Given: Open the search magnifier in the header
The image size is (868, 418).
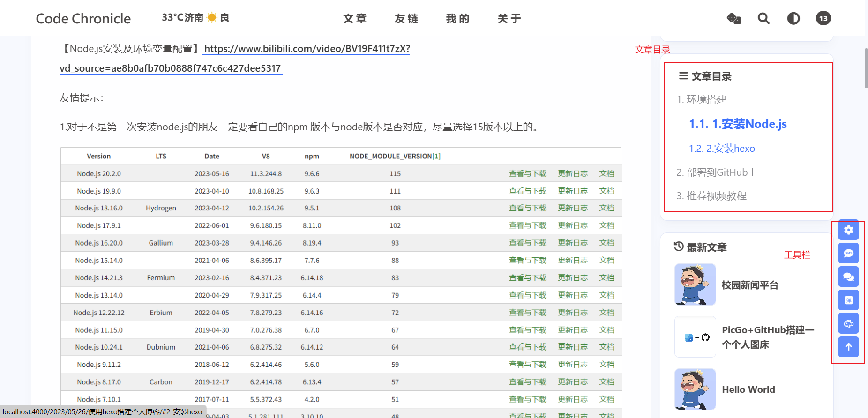Looking at the screenshot, I should [x=763, y=19].
